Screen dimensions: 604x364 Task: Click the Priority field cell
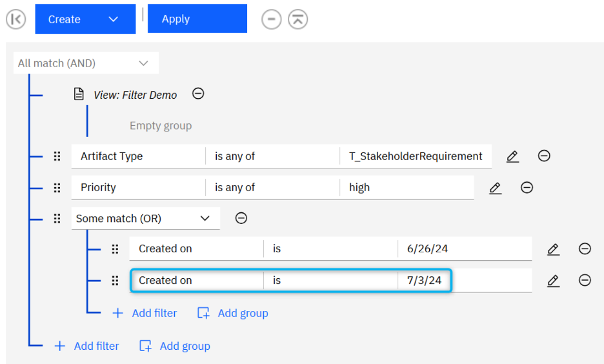coord(138,187)
